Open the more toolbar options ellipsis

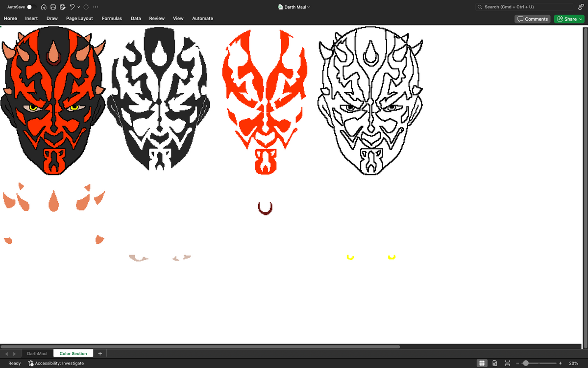(x=95, y=7)
